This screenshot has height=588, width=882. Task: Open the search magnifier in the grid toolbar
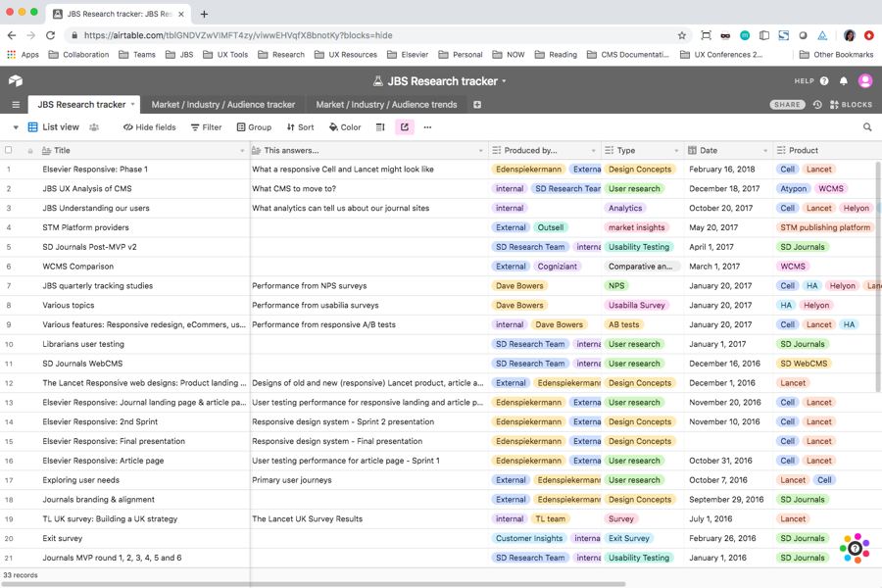[866, 126]
